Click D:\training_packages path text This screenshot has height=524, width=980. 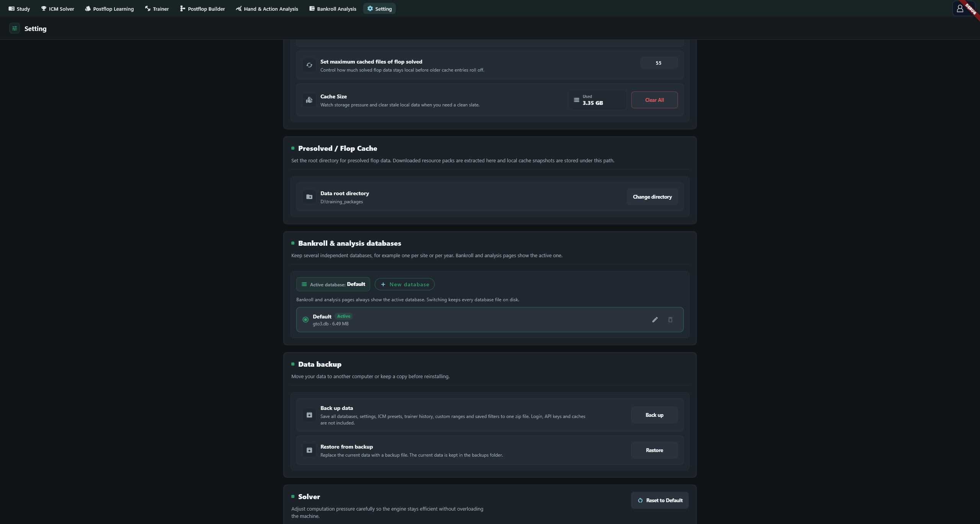341,202
